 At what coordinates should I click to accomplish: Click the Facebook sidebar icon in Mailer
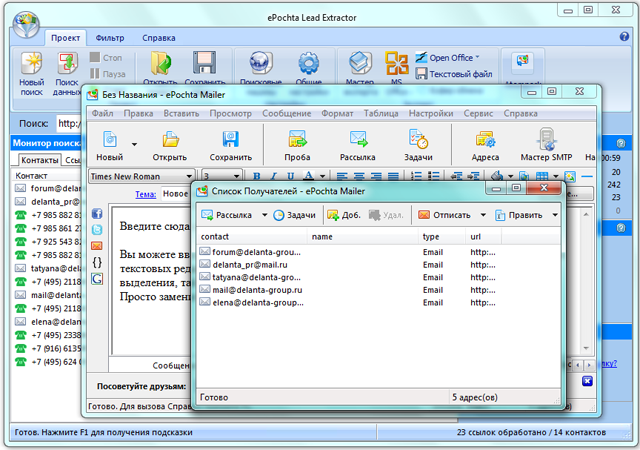tap(97, 214)
